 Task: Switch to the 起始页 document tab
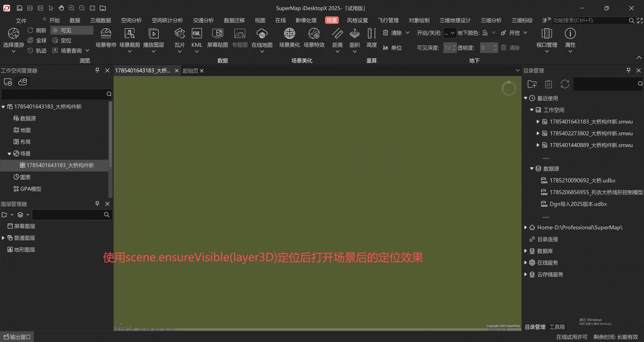click(x=190, y=71)
